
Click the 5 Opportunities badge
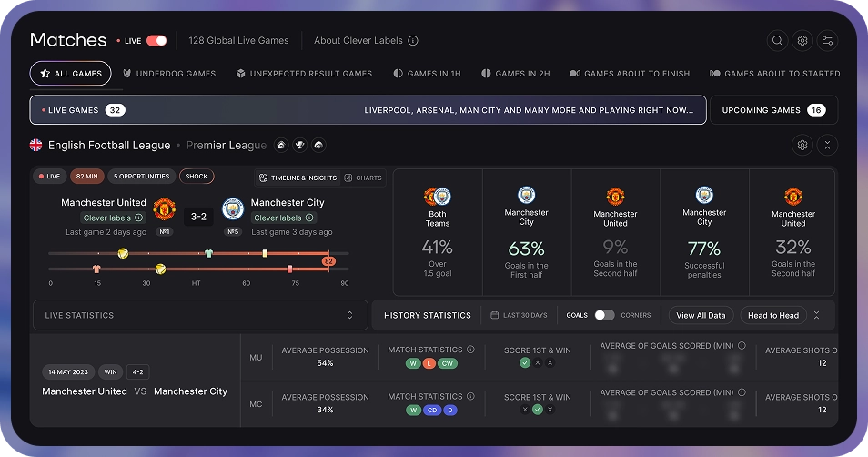point(142,176)
